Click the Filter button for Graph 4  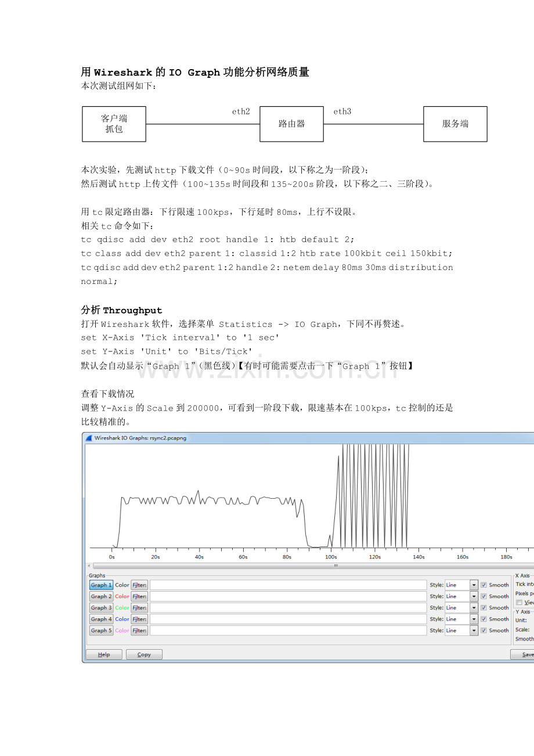click(x=140, y=618)
